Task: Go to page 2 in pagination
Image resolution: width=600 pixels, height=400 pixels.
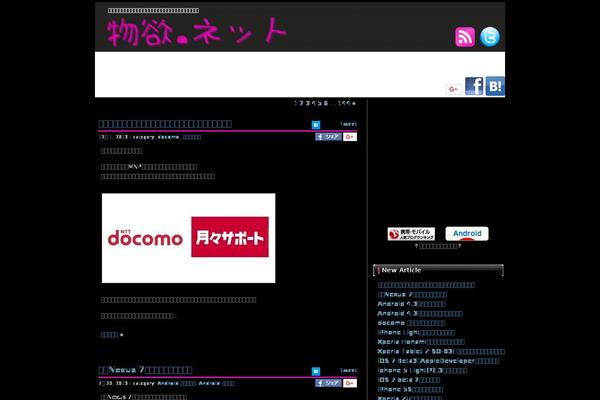Action: pyautogui.click(x=302, y=103)
